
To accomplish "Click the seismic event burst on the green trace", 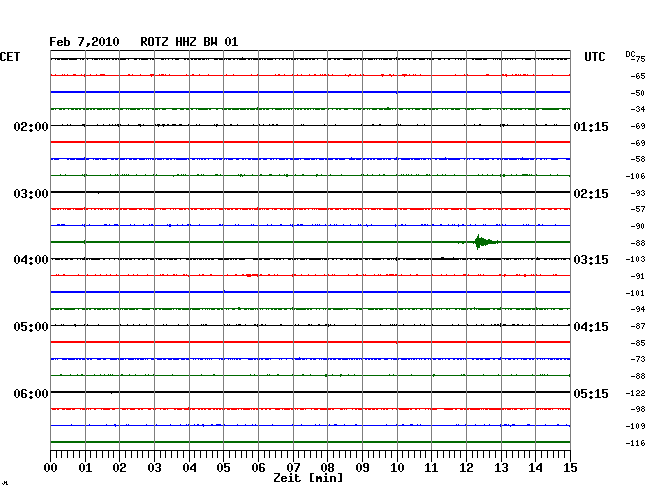I will click(x=486, y=242).
